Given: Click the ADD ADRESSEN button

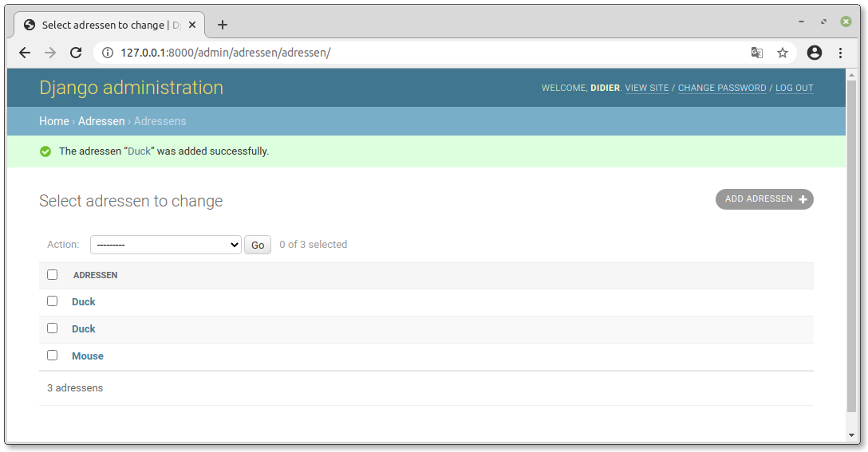Looking at the screenshot, I should tap(764, 199).
